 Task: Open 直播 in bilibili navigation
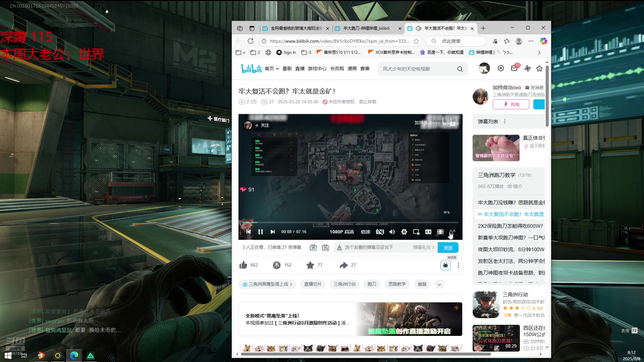[300, 68]
